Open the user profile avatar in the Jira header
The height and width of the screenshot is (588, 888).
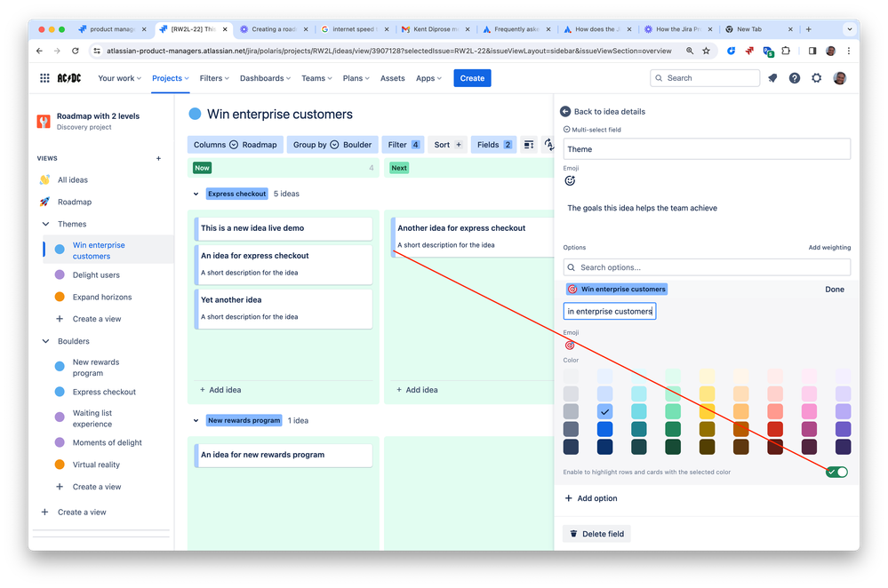[x=840, y=78]
